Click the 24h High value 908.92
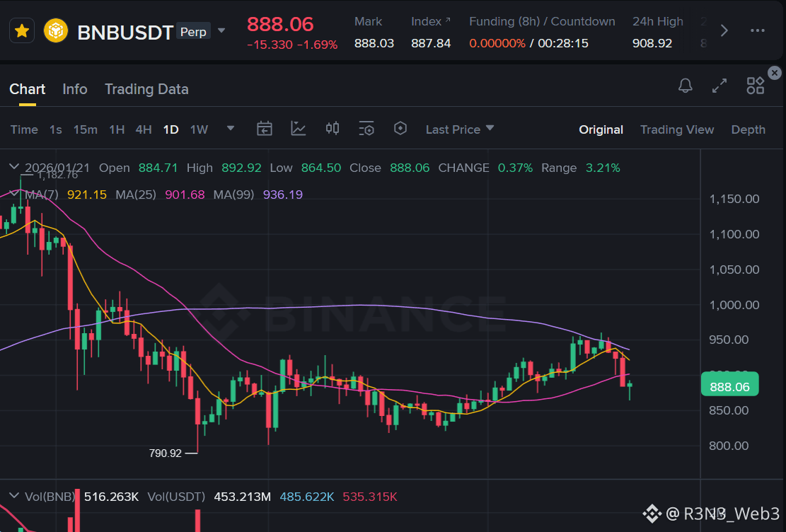This screenshot has height=532, width=786. (652, 44)
